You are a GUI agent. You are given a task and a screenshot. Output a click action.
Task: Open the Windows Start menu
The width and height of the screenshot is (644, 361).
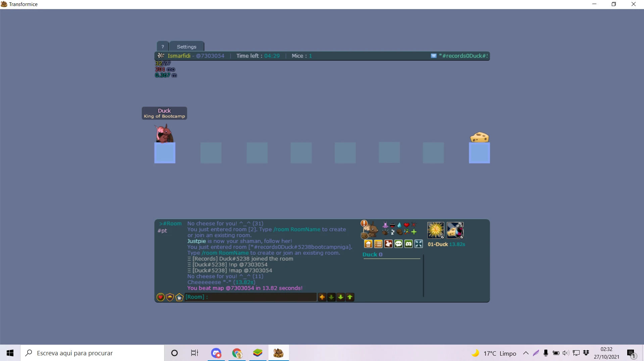click(x=10, y=353)
